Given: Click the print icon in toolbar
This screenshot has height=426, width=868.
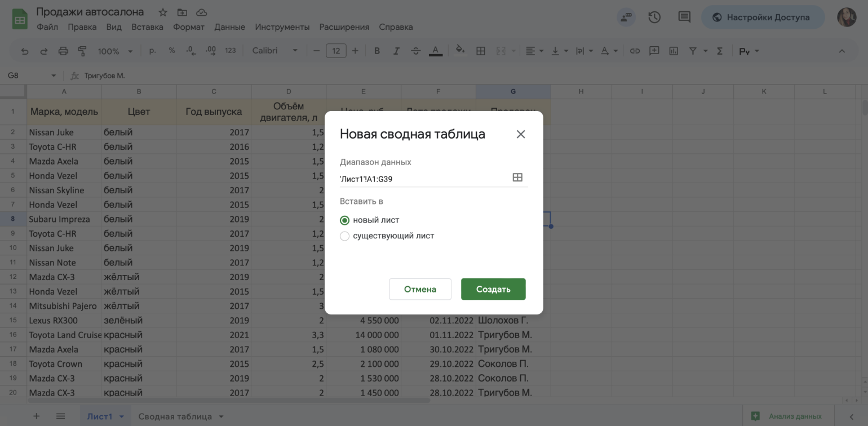Looking at the screenshot, I should (x=63, y=51).
